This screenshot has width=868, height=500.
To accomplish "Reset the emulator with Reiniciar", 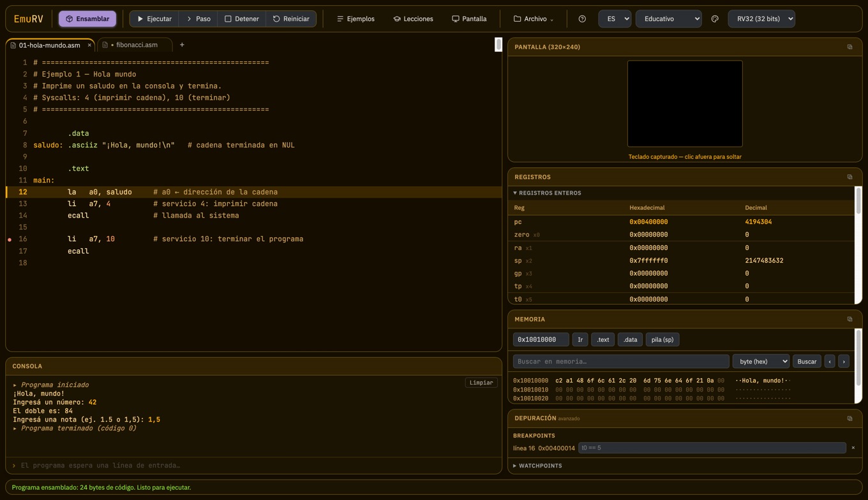I will 291,19.
